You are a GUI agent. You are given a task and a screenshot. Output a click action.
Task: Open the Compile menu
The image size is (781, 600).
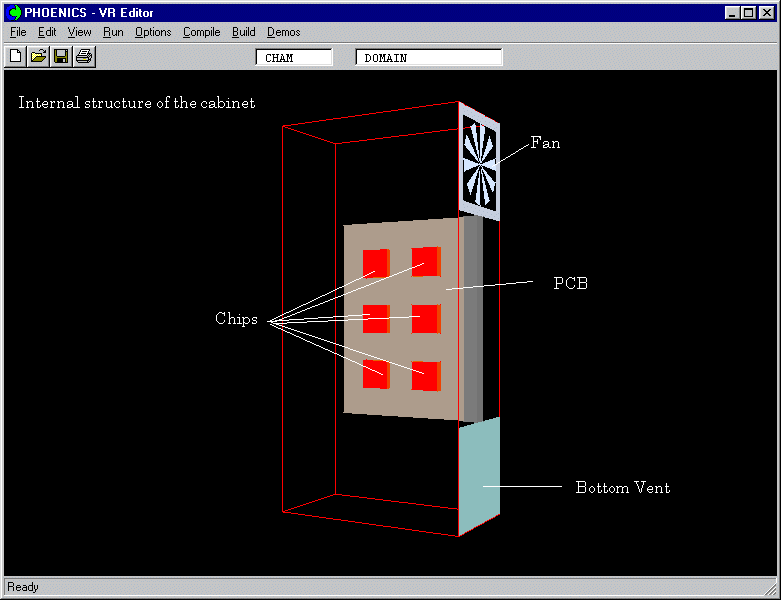click(201, 32)
